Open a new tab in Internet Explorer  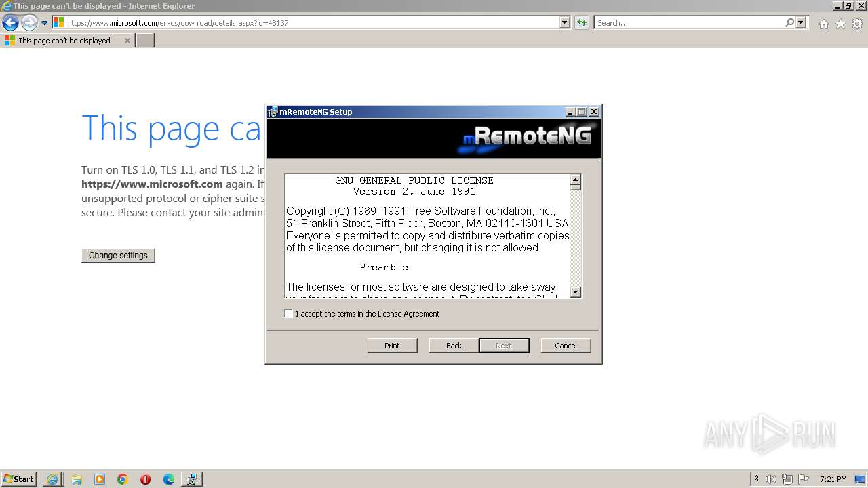(x=145, y=41)
